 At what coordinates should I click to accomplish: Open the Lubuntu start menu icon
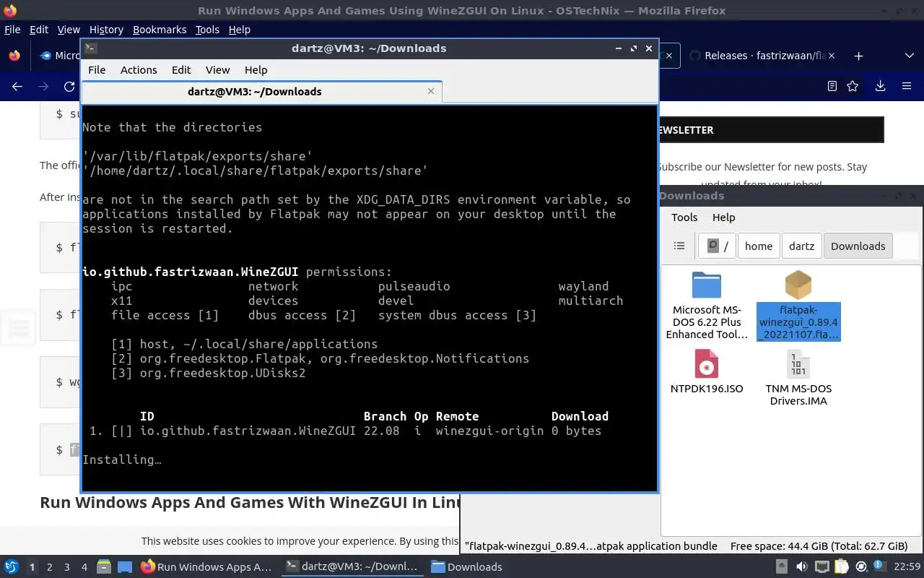point(11,566)
